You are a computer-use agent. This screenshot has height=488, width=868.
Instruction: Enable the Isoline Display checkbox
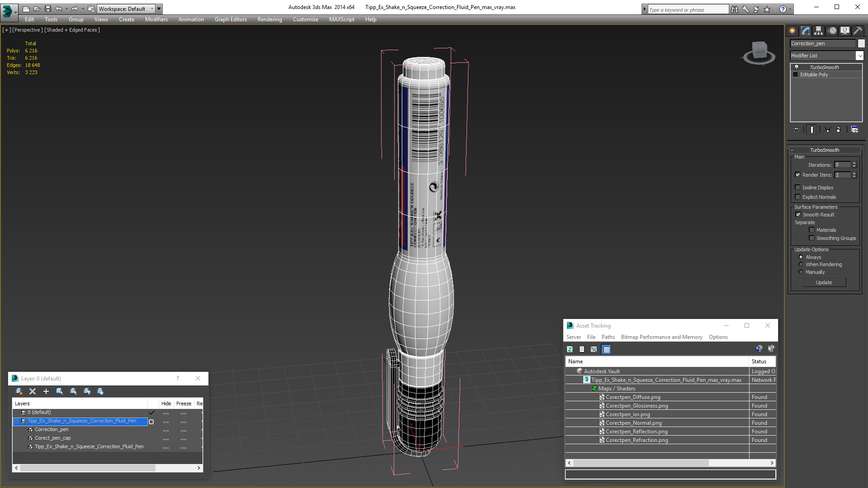(x=797, y=188)
